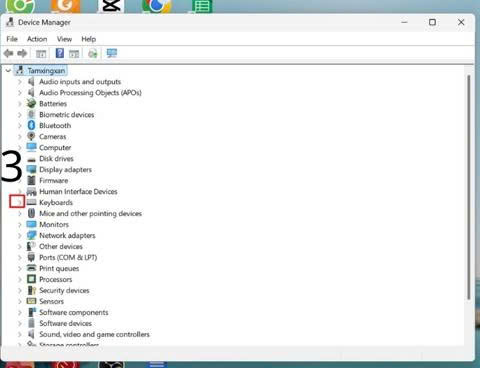The width and height of the screenshot is (480, 368).
Task: Open the File menu
Action: (12, 39)
